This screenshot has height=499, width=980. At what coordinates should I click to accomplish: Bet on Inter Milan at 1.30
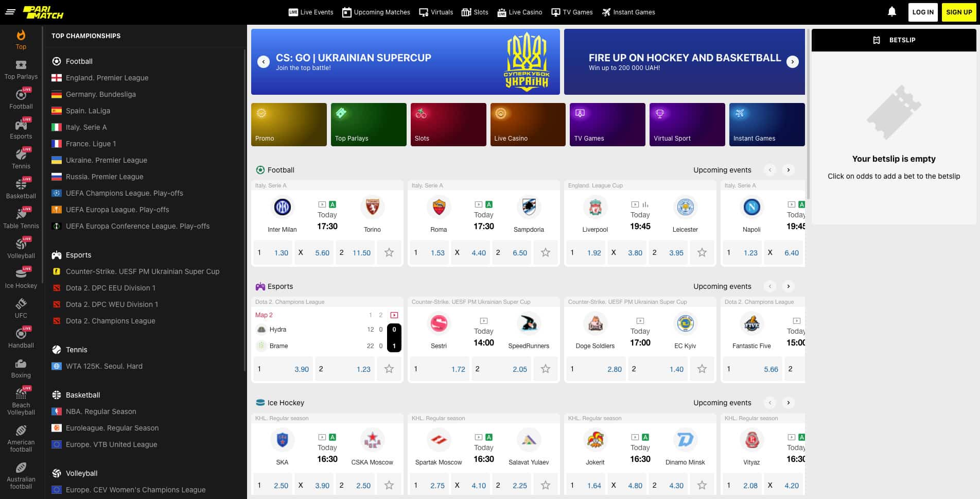(273, 253)
